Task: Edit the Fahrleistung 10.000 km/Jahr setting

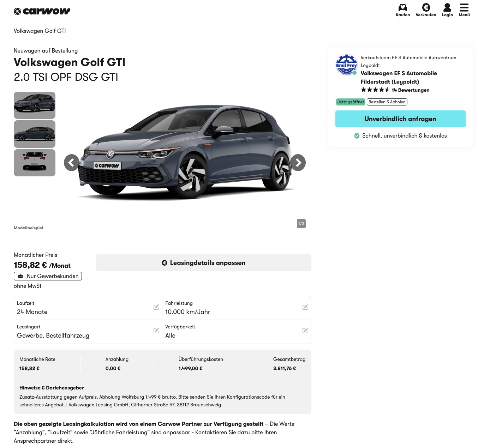Action: click(305, 307)
